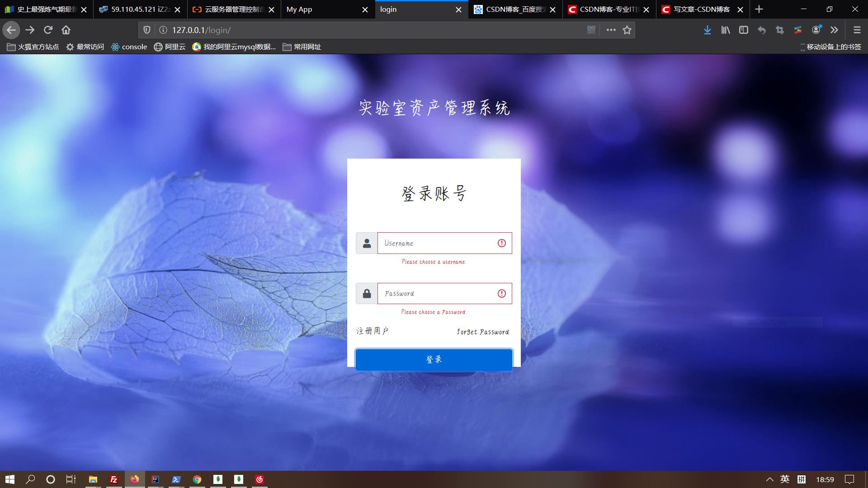Click the QR code icon in the address bar

coord(591,30)
